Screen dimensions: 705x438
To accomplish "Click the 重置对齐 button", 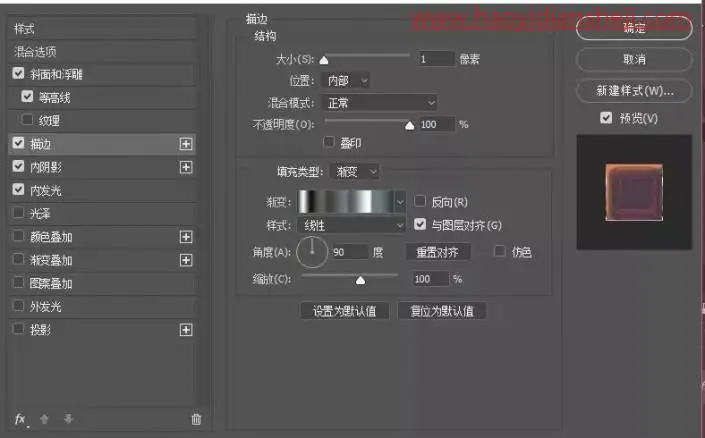I will coord(438,252).
